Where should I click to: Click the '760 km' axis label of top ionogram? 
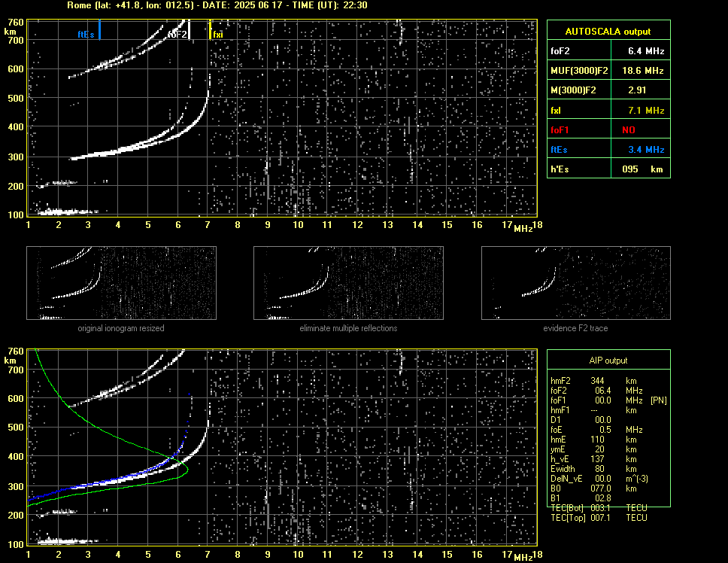(15, 26)
